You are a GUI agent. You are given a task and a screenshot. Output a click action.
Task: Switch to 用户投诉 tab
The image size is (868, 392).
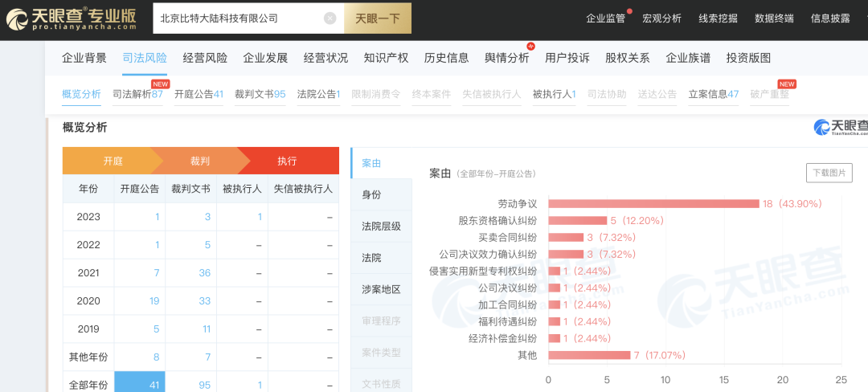[x=567, y=58]
